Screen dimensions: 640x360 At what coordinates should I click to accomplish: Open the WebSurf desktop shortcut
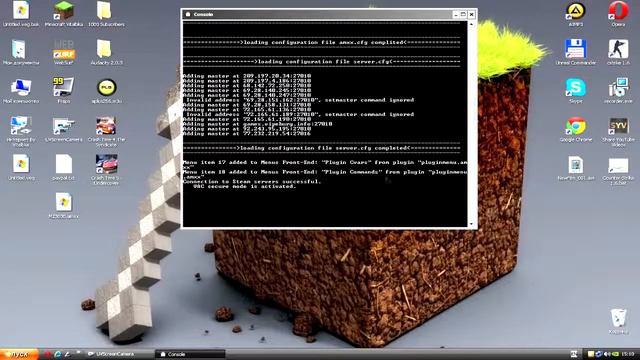[x=64, y=52]
